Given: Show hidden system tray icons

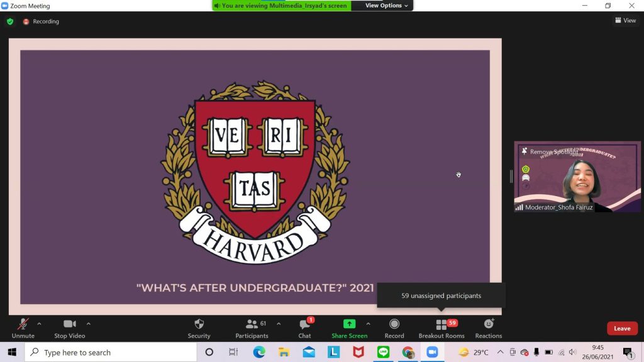Looking at the screenshot, I should [500, 352].
